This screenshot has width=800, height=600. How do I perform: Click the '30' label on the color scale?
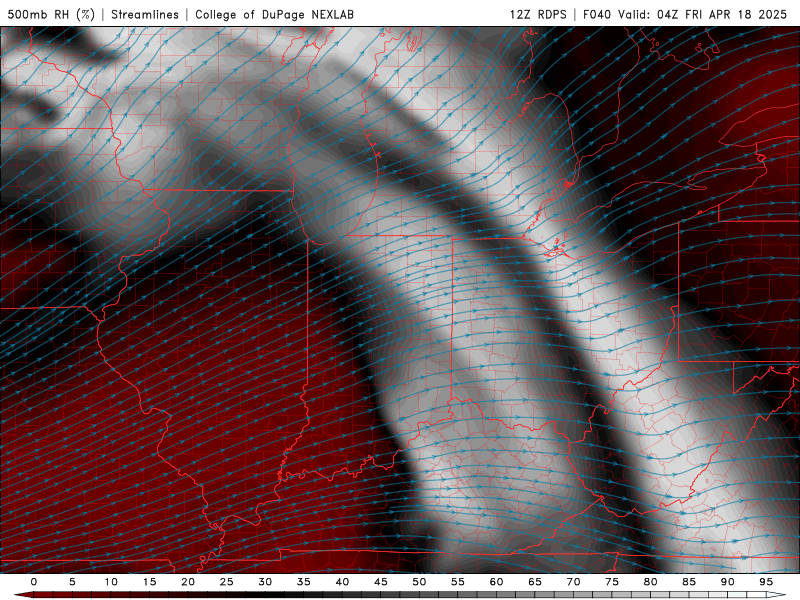point(265,582)
